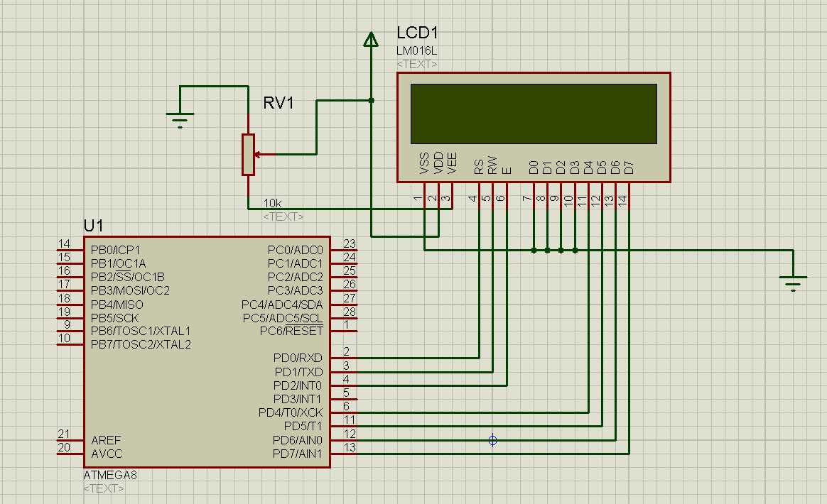Click pin number 14 on the LCD

623,200
